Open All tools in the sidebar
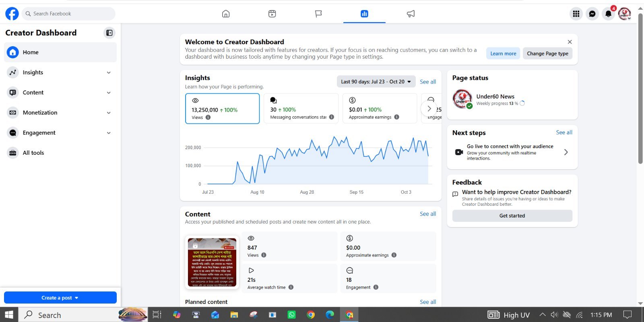Viewport: 644px width, 322px height. (x=60, y=153)
